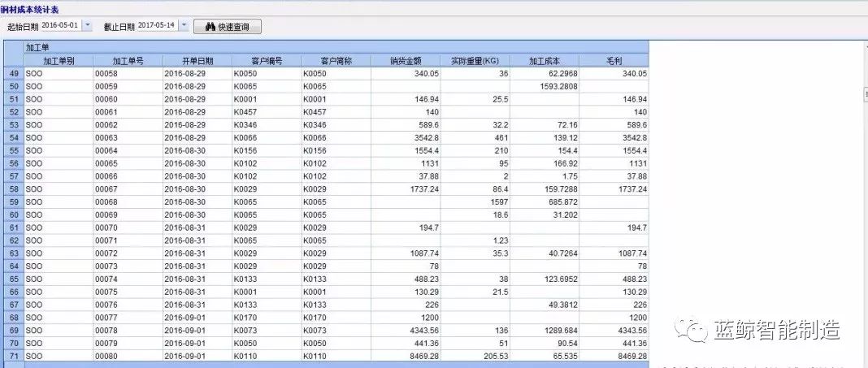This screenshot has width=868, height=368.
Task: Click the 快速查询 quick search button
Action: tap(228, 27)
